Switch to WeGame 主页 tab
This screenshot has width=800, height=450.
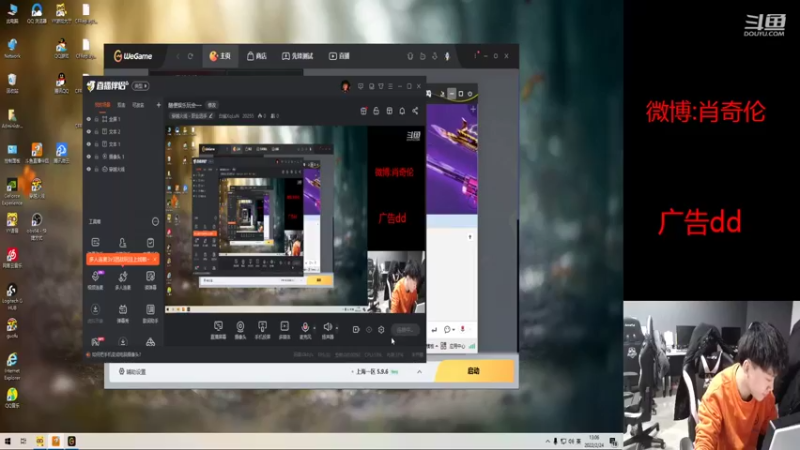[220, 56]
